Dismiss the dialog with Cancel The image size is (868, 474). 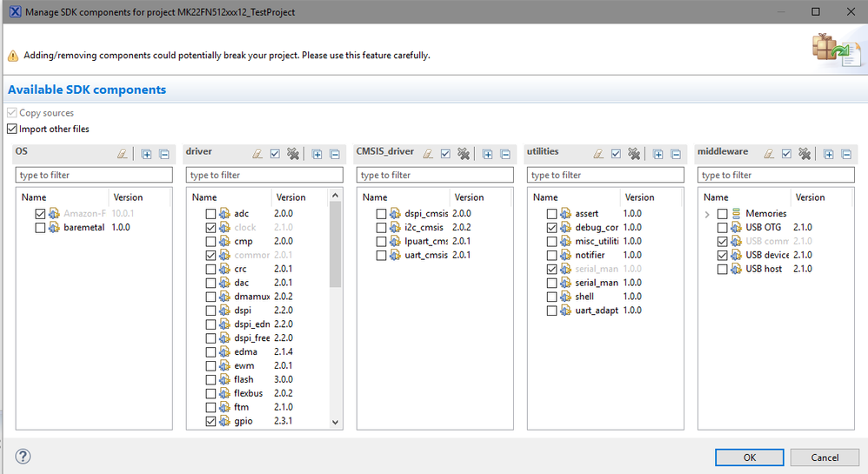tap(825, 457)
